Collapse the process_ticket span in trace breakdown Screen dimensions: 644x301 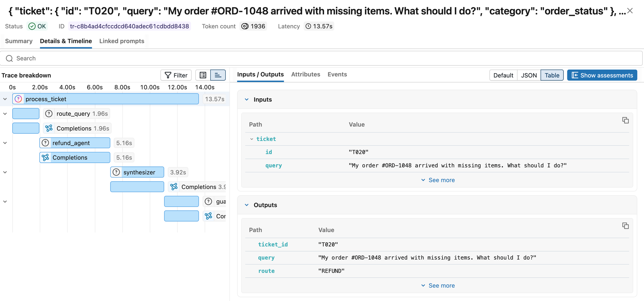pyautogui.click(x=5, y=99)
